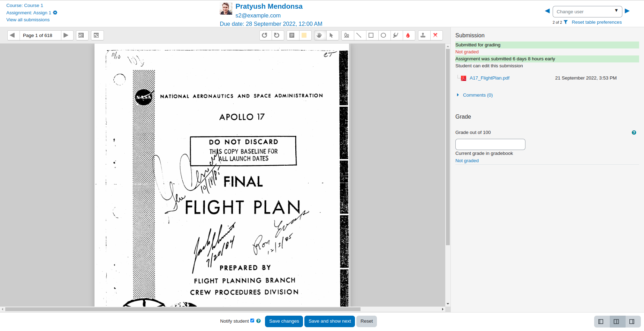This screenshot has width=644, height=331.
Task: Select the default split layout button
Action: tap(616, 322)
